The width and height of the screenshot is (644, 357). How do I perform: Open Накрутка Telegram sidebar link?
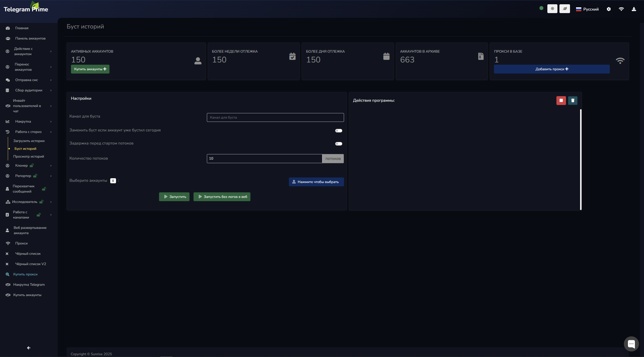[x=29, y=285]
